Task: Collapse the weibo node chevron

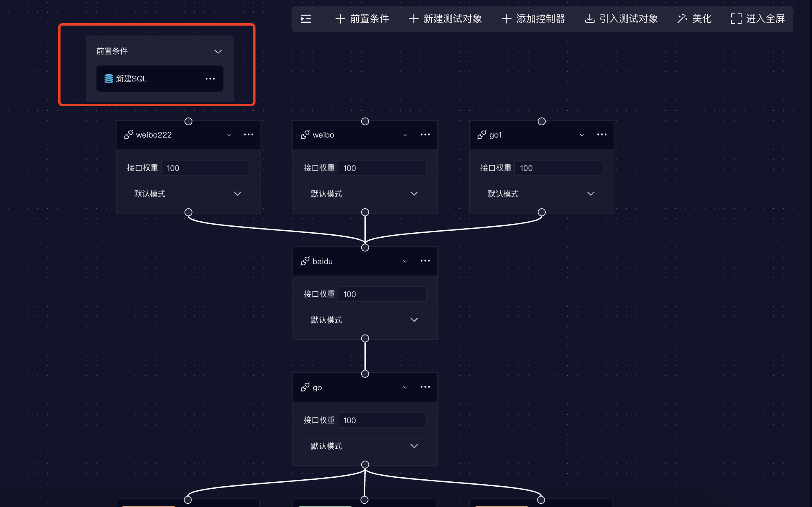Action: point(405,135)
